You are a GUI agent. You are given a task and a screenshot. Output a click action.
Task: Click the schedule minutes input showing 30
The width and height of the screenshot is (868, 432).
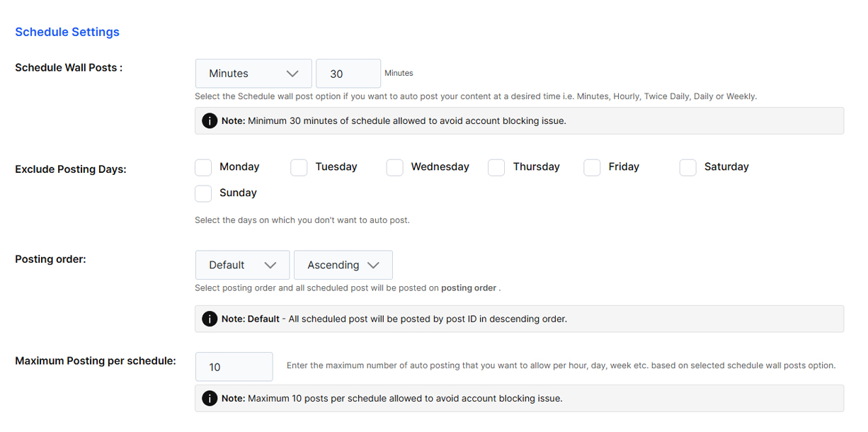348,74
